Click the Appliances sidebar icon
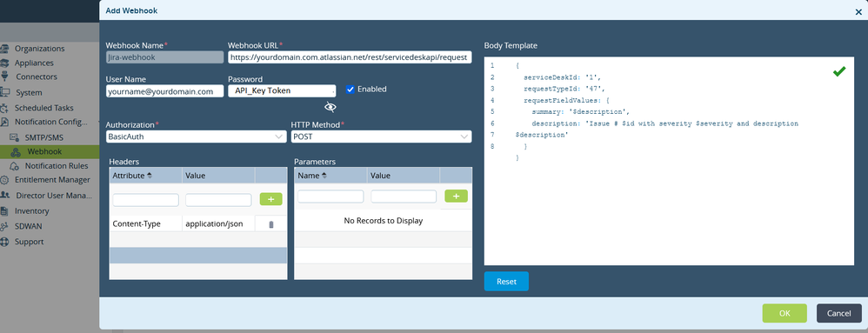The width and height of the screenshot is (868, 333). click(4, 63)
